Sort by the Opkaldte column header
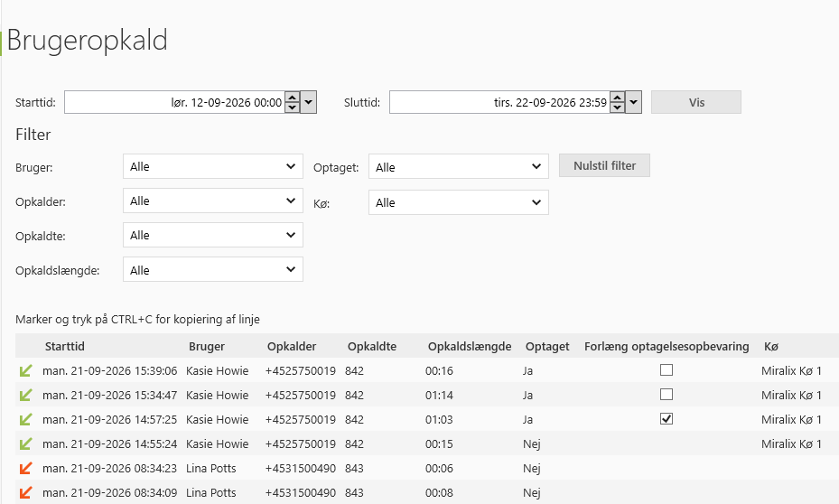This screenshot has height=504, width=839. [x=372, y=346]
